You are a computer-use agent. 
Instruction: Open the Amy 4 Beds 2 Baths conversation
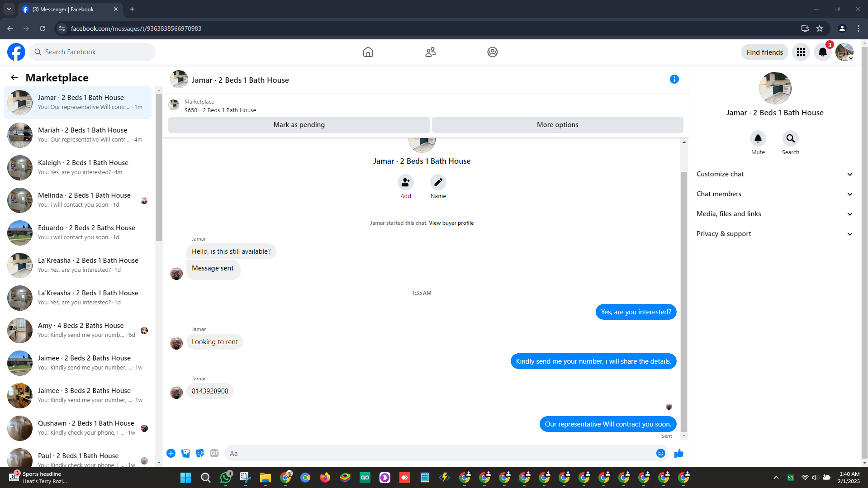coord(78,331)
